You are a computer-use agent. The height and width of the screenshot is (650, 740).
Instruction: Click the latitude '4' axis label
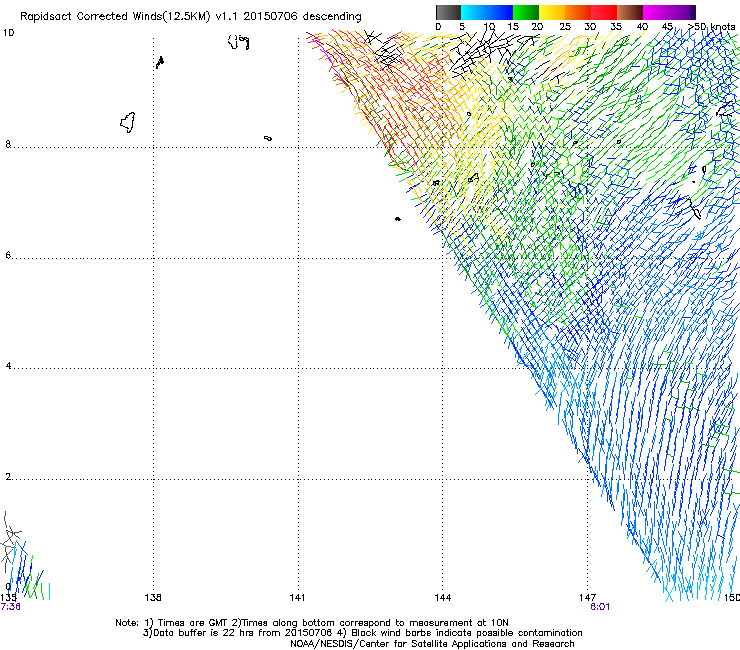(8, 366)
